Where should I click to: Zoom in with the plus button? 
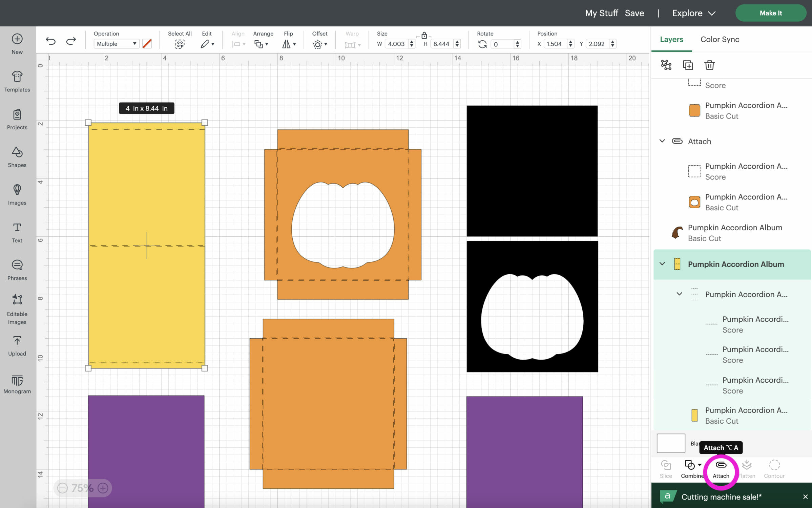click(x=103, y=488)
